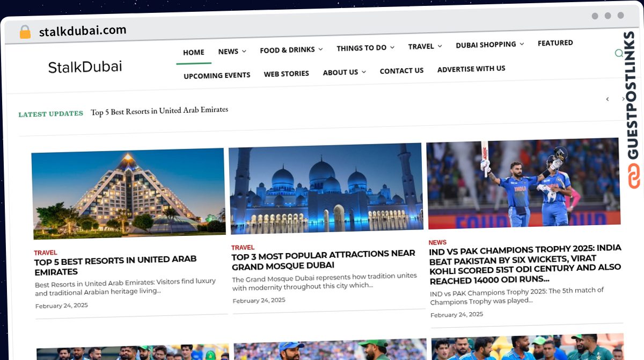Click the padlock icon in address bar
Viewport: 644px width, 360px height.
click(25, 32)
